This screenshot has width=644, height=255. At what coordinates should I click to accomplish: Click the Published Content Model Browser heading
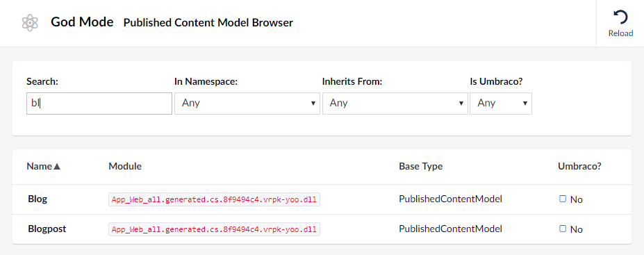208,23
